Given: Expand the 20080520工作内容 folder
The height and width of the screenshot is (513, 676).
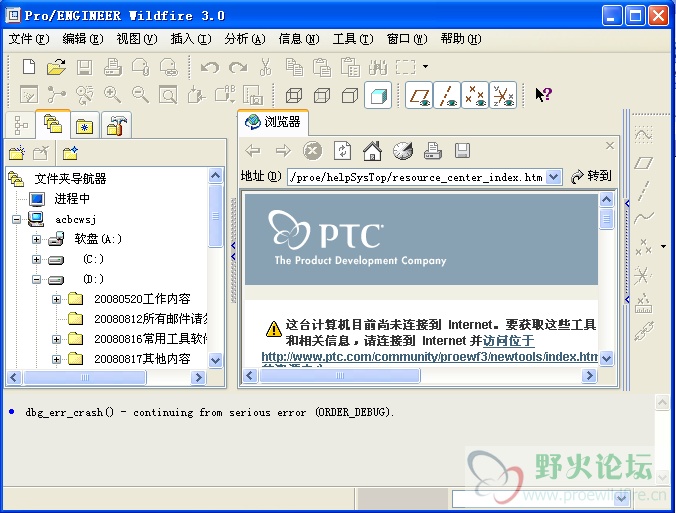Looking at the screenshot, I should tap(56, 299).
